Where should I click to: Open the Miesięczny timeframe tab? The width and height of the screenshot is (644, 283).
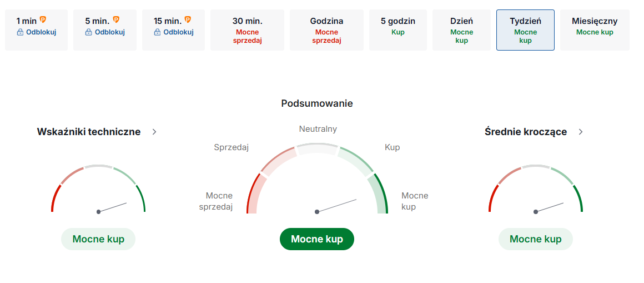[x=595, y=30]
